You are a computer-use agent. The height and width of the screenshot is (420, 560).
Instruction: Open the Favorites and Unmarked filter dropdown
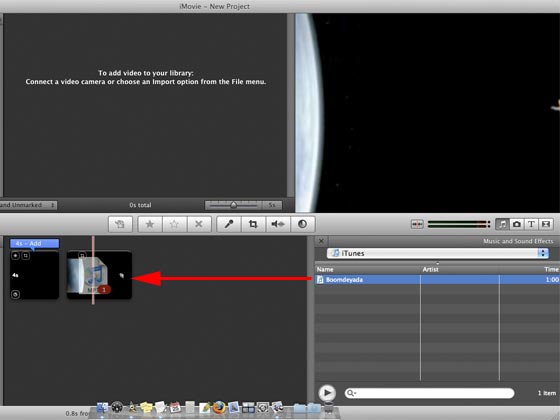(28, 205)
